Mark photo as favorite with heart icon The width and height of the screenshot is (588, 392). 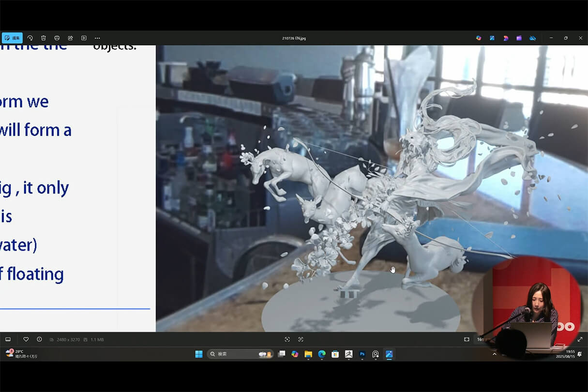(26, 339)
